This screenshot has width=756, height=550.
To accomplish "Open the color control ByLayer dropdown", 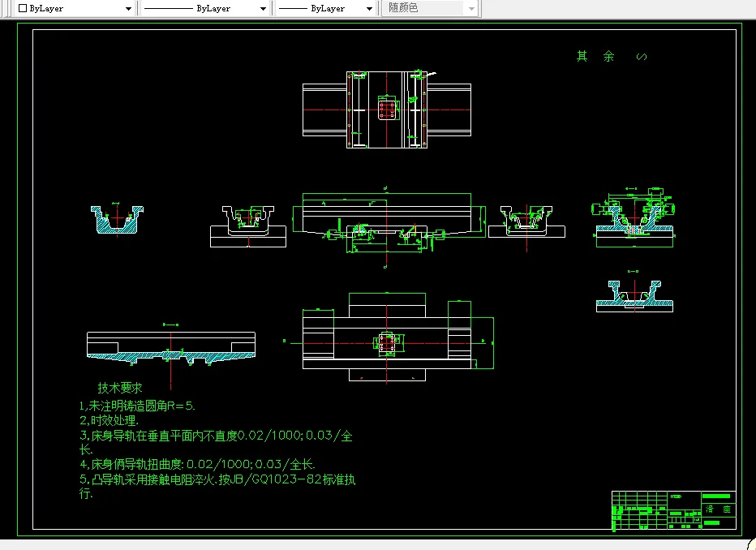I will 75,8.
